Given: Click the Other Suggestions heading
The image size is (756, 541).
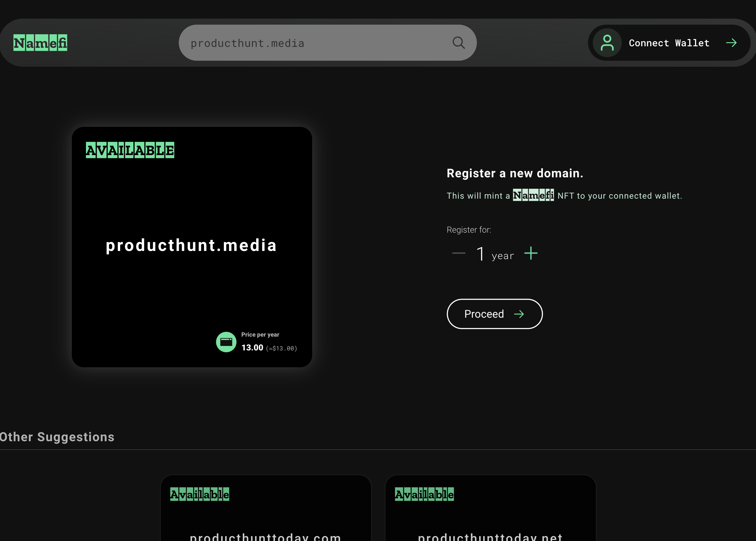Looking at the screenshot, I should 57,437.
